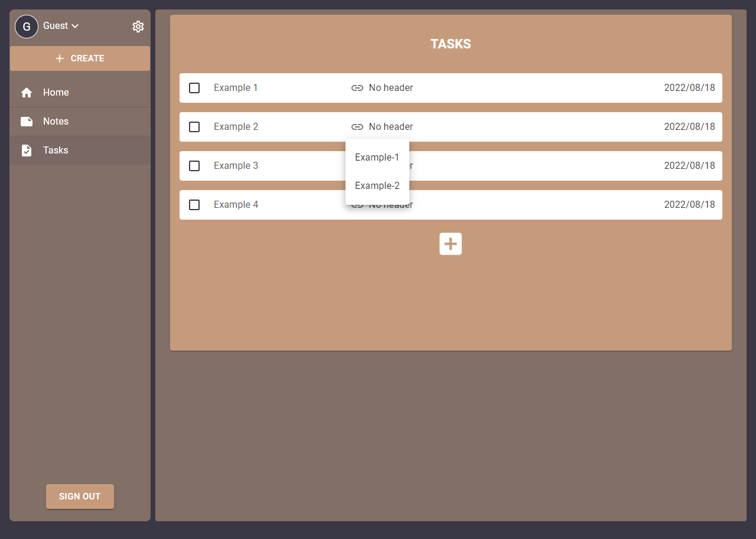This screenshot has height=539, width=756.
Task: Check the checkbox for Example 3
Action: pos(194,166)
